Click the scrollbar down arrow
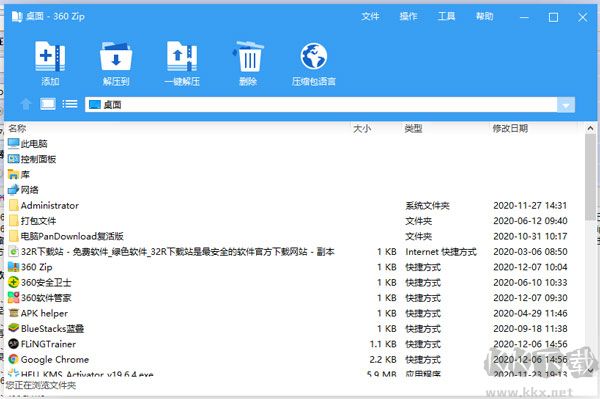 point(590,370)
